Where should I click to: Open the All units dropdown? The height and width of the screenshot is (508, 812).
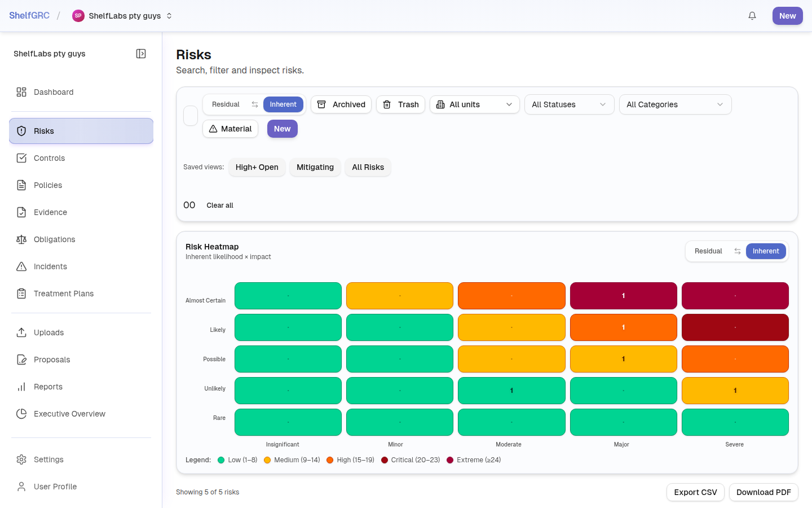pos(475,104)
